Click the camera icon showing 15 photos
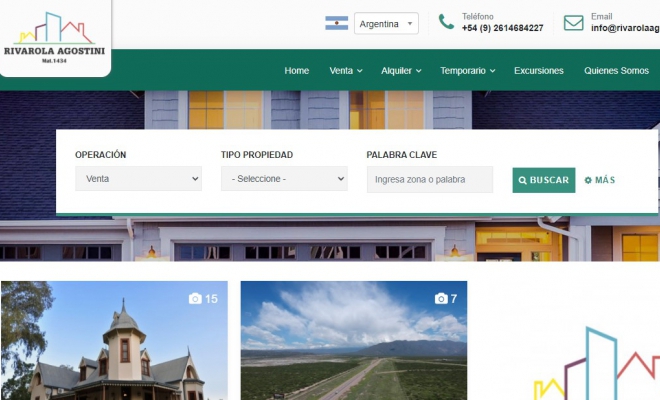 point(195,299)
